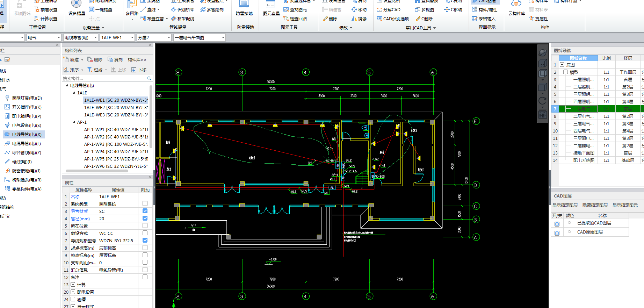Open CAD识别选项 recognition options
Screen dimensions: 644x308
click(393, 19)
